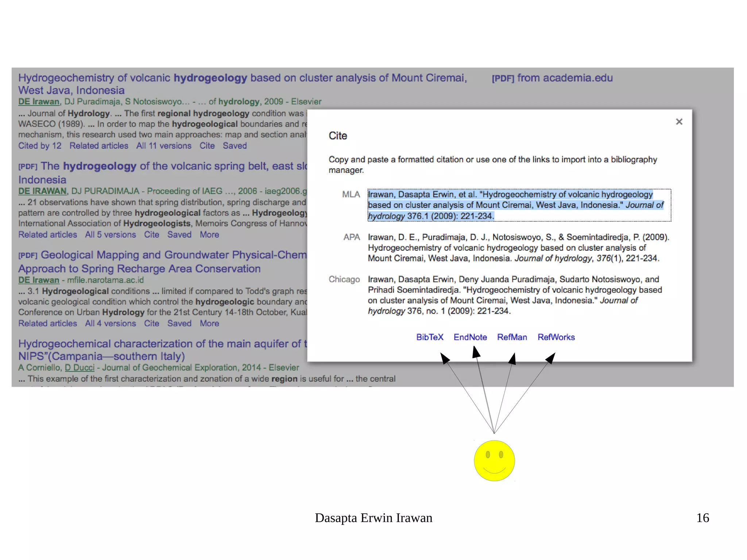The height and width of the screenshot is (560, 747).
Task: Click the BibTeX export link
Action: click(x=430, y=337)
